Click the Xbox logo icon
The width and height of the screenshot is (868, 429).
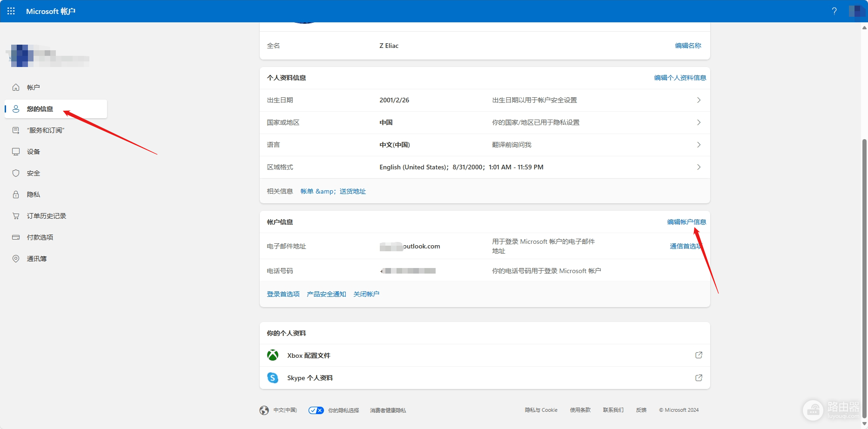point(273,355)
